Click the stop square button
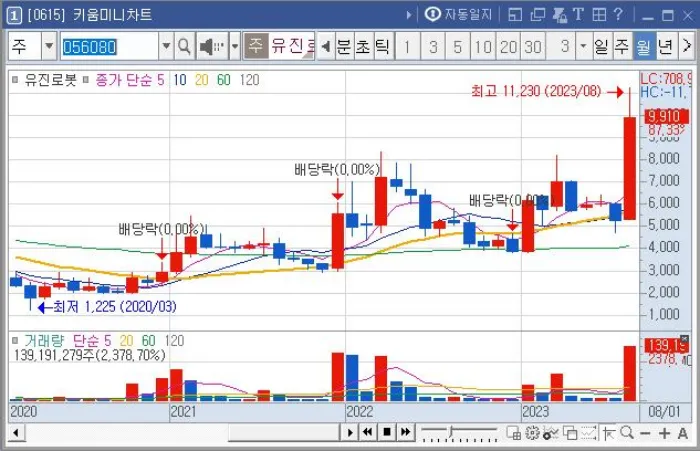This screenshot has width=700, height=451. pos(387,432)
